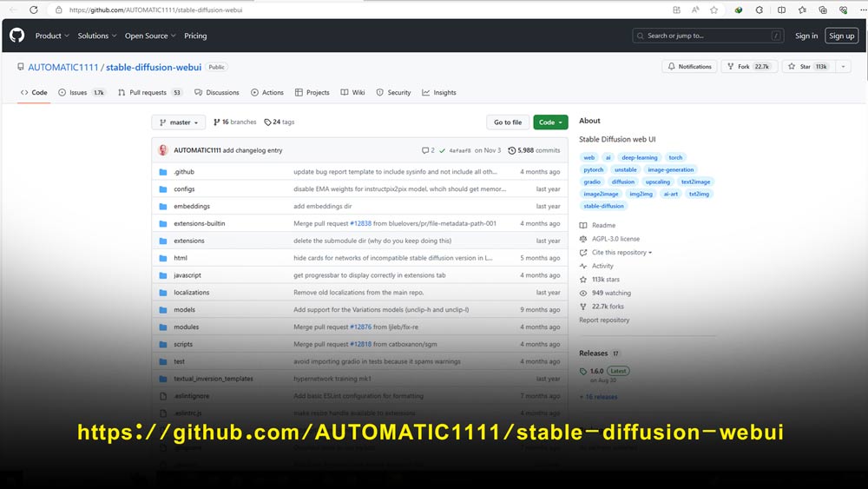868x489 pixels.
Task: Open the localizations folder
Action: 192,293
